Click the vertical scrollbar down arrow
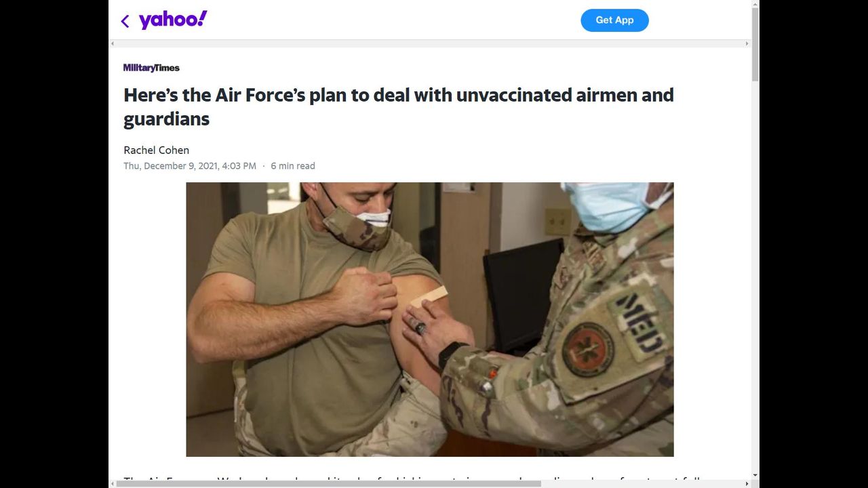 click(755, 476)
